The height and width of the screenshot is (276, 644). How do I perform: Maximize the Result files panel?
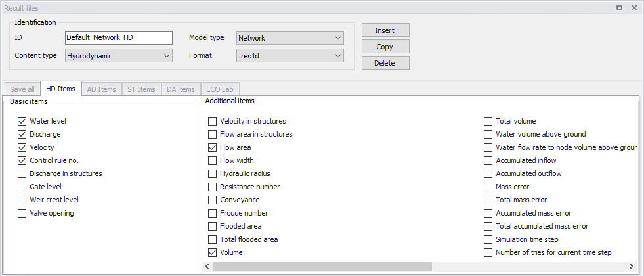620,8
